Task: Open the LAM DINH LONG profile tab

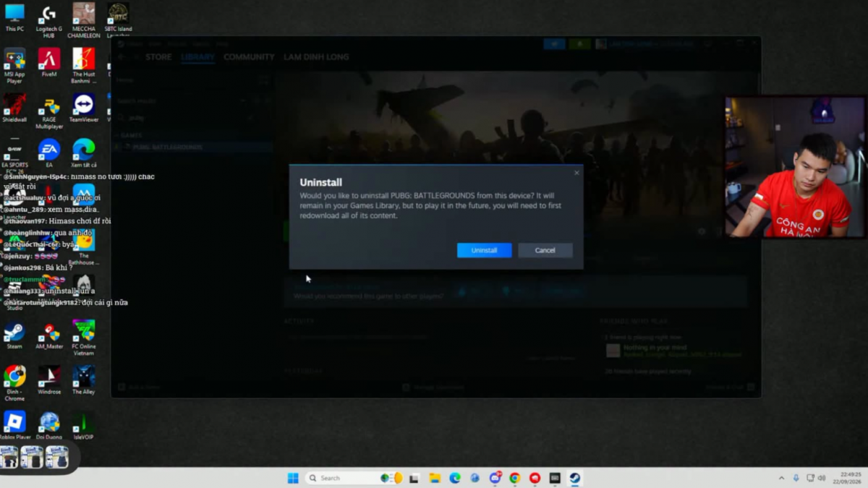Action: (x=316, y=57)
